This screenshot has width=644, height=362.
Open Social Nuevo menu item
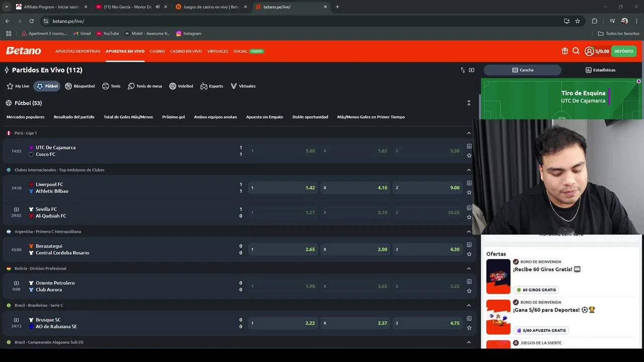249,51
